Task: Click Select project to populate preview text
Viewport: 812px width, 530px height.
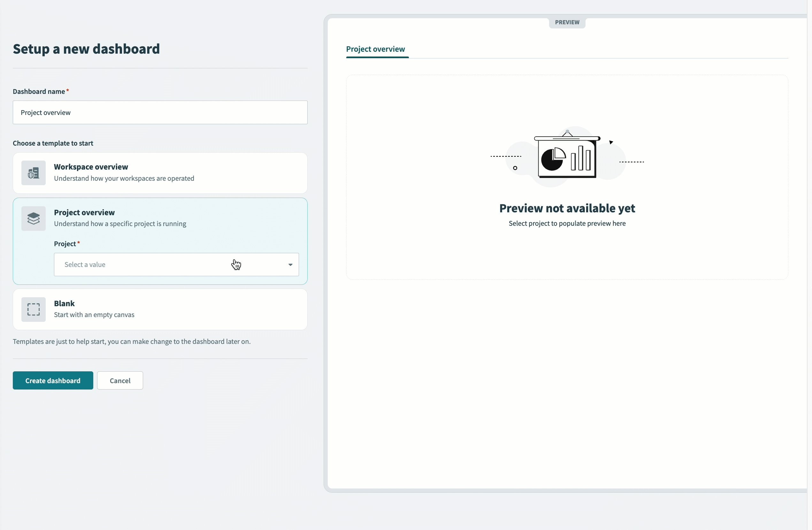Action: click(567, 223)
